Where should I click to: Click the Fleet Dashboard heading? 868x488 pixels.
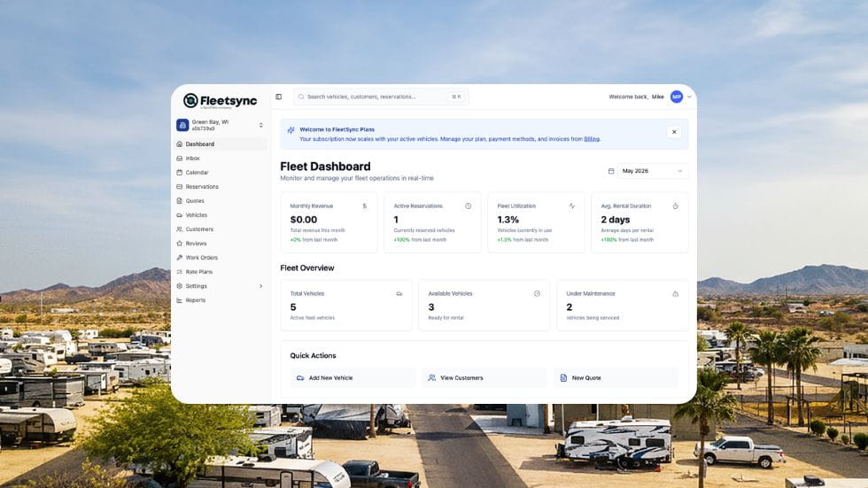(x=326, y=167)
